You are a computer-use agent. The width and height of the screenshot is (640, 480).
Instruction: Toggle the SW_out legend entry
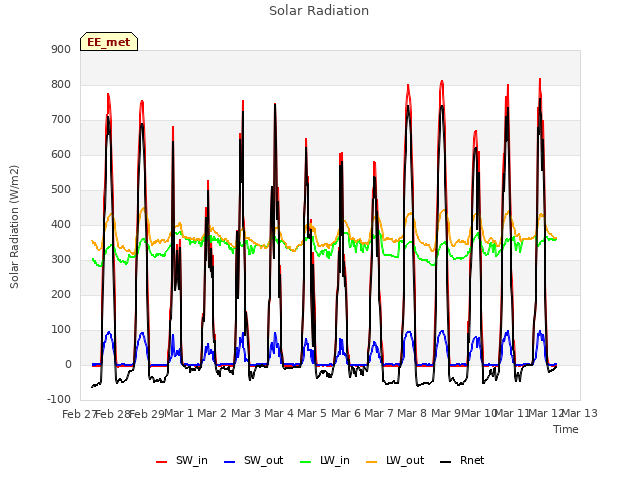(x=253, y=461)
